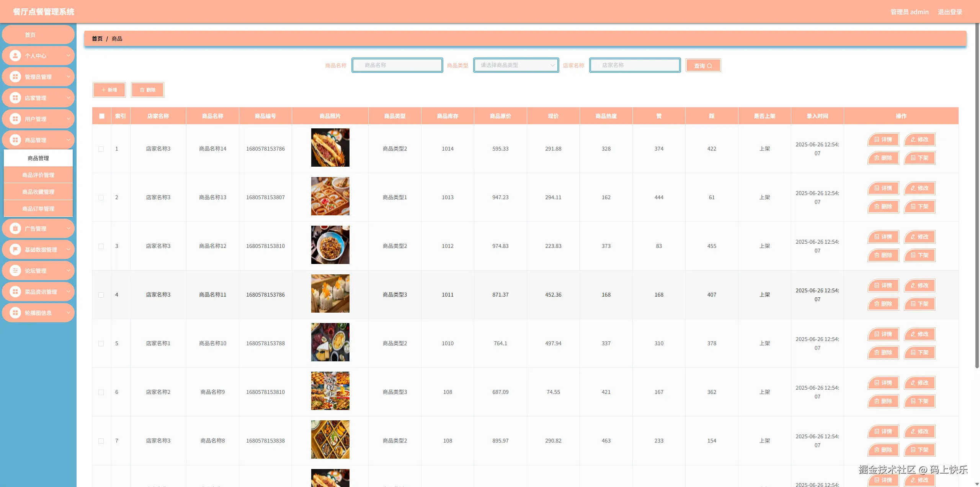Open the 请选择商品类型 dropdown

(x=516, y=65)
